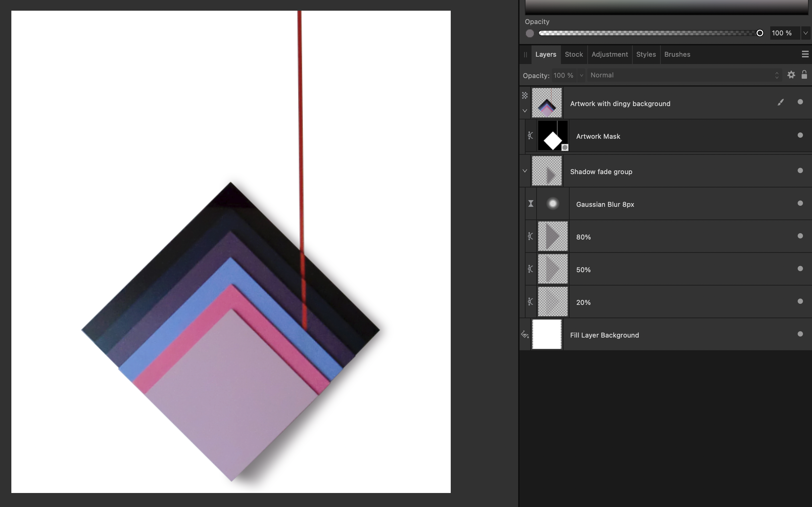Hide the Fill Layer Background layer
Image resolution: width=812 pixels, height=507 pixels.
800,334
